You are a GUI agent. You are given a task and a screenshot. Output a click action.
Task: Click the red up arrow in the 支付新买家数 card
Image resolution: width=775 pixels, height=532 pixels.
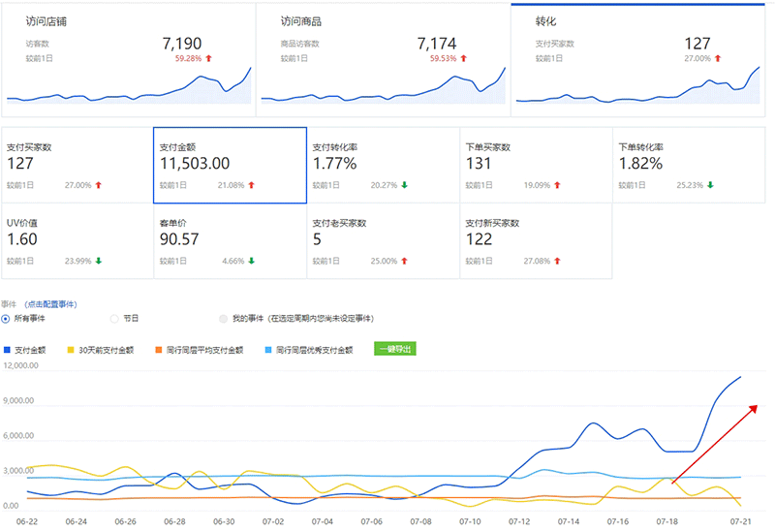555,261
